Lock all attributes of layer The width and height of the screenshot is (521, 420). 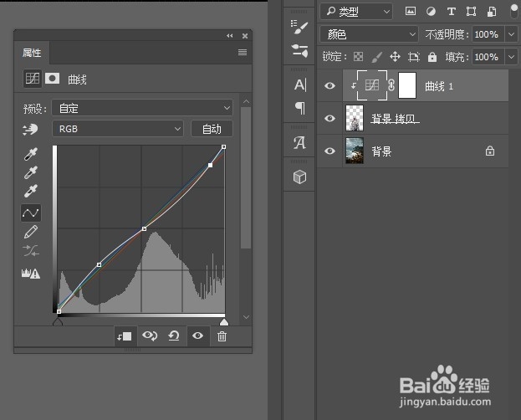click(432, 57)
